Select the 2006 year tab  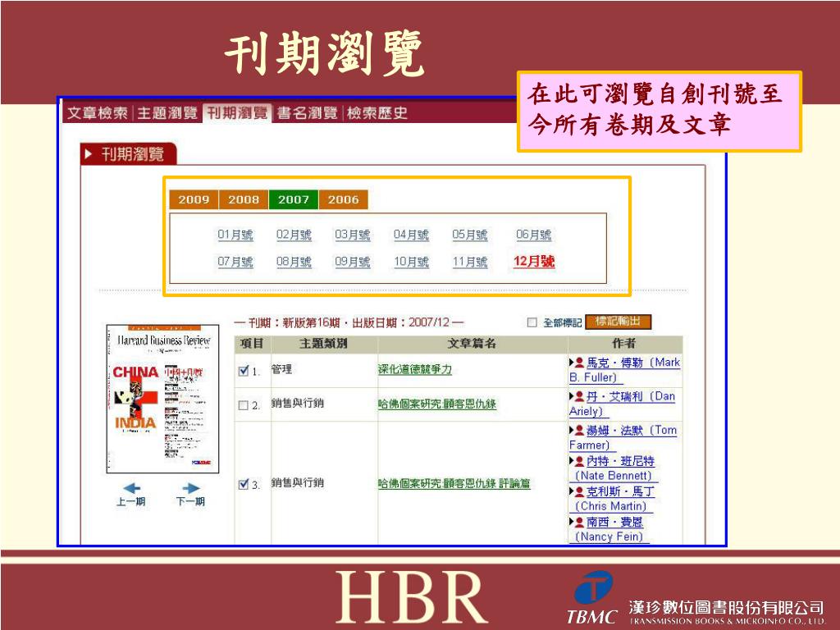pos(344,199)
